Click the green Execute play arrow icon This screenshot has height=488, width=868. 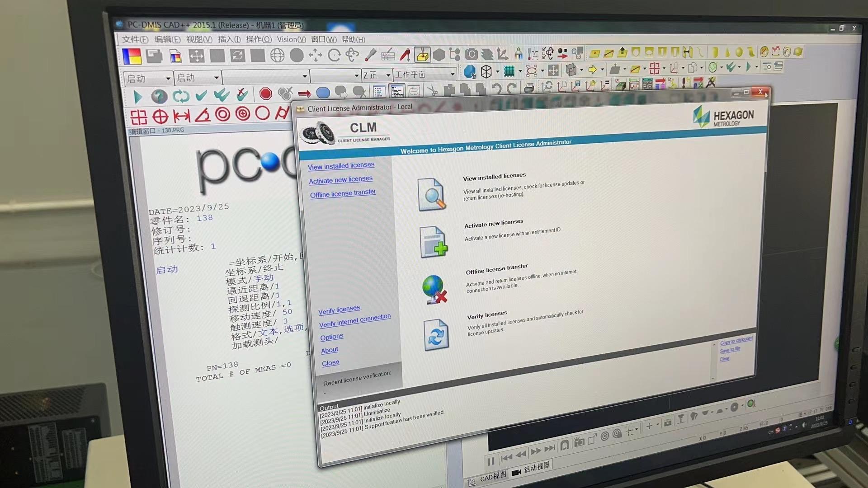[138, 96]
